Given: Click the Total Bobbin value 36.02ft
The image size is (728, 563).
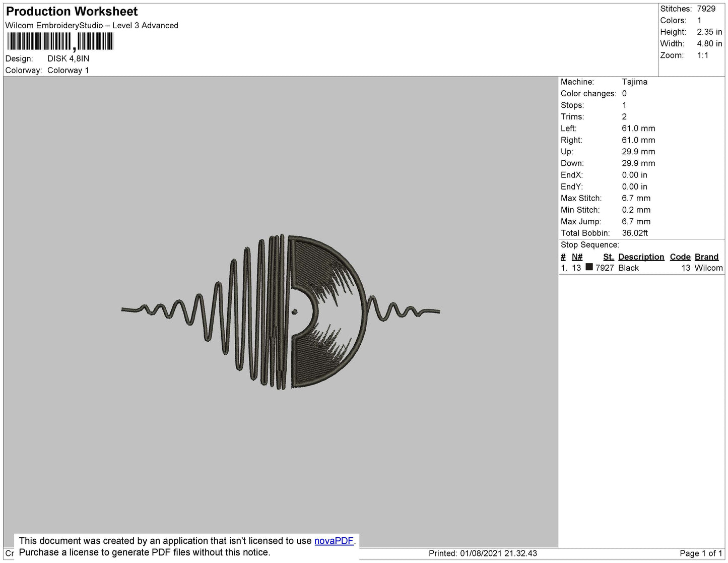Looking at the screenshot, I should pos(635,233).
